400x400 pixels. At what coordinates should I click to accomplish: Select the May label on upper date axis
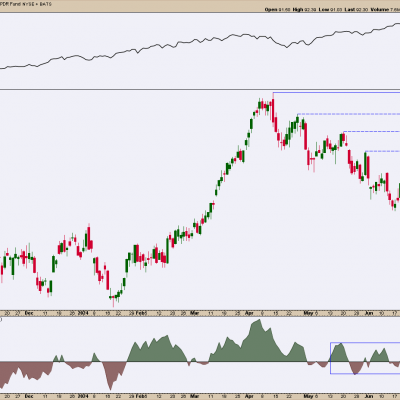coord(308,313)
